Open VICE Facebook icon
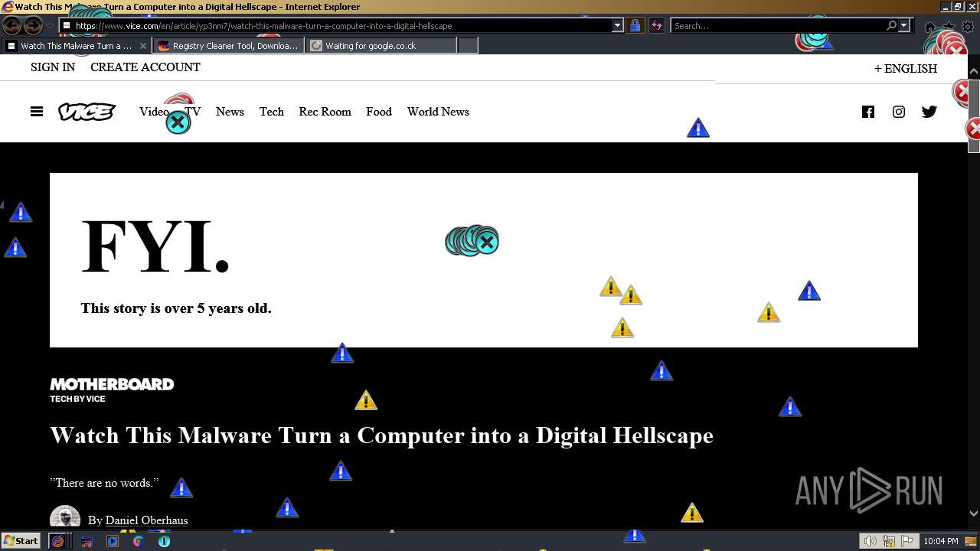This screenshot has height=551, width=980. [x=868, y=112]
